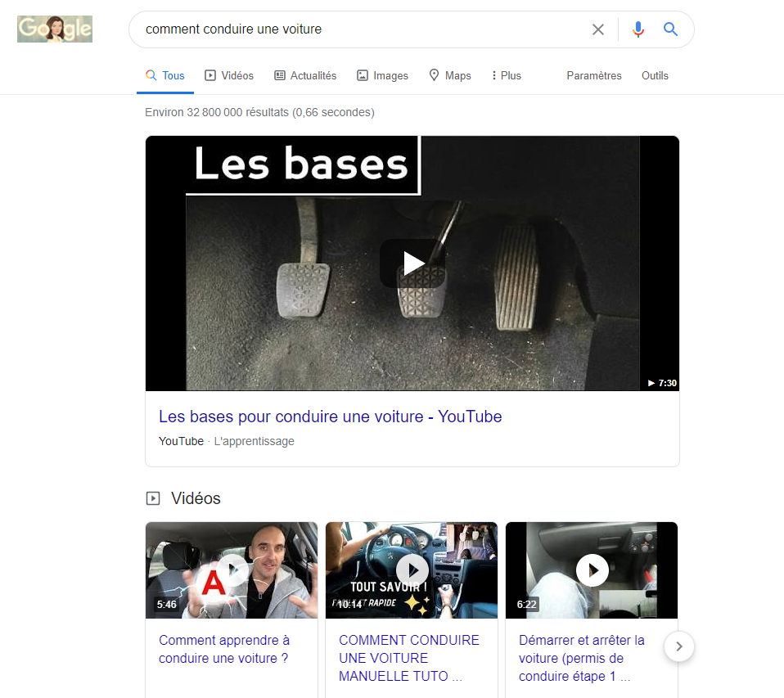Open the Paramètres menu
Viewport: 784px width, 698px height.
click(x=594, y=75)
